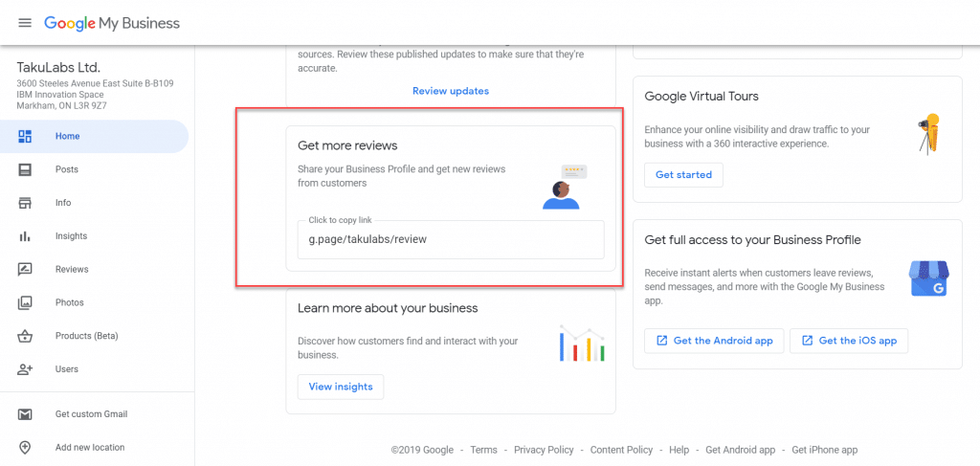Click the Users add-person icon

(x=24, y=369)
